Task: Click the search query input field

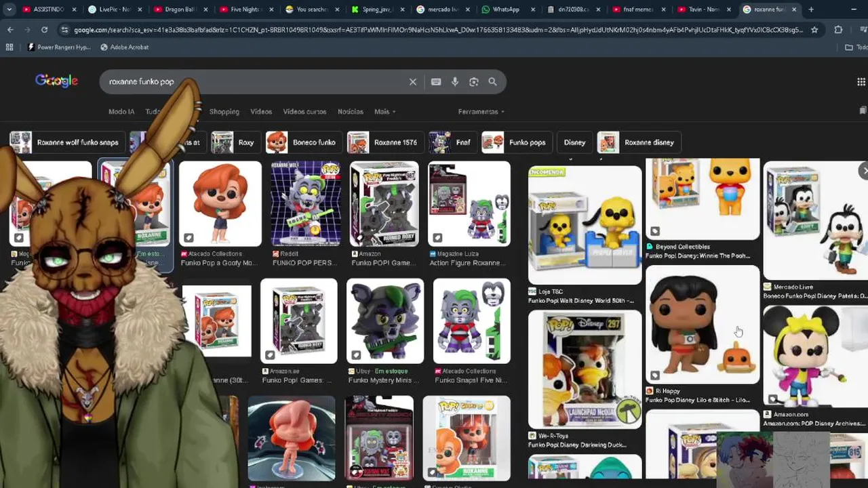Action: tap(254, 82)
